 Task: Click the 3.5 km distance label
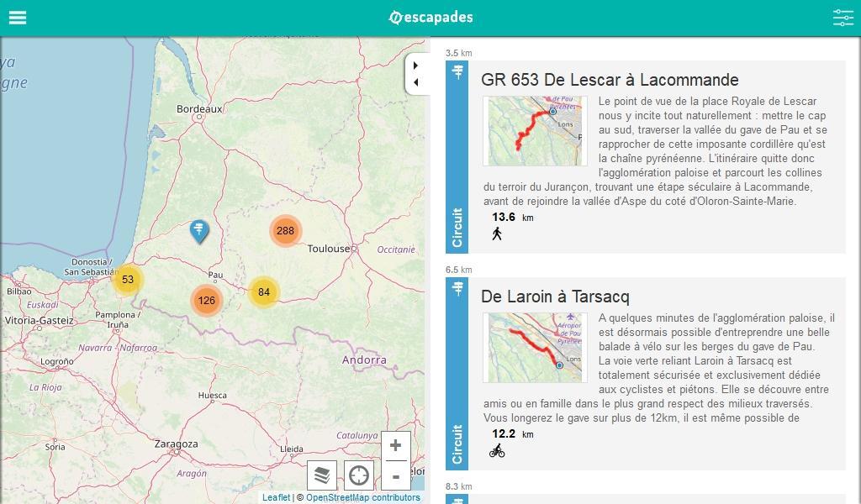pos(458,53)
